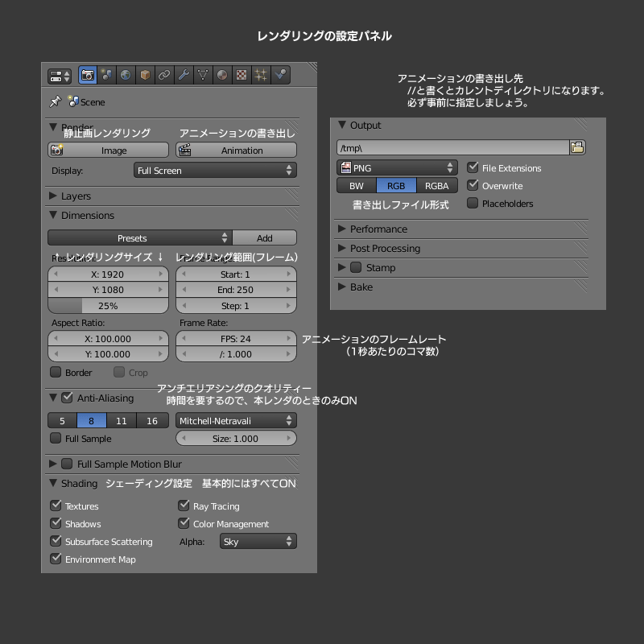Uncheck the Ray Tracing option
The width and height of the screenshot is (644, 644).
coord(184,506)
